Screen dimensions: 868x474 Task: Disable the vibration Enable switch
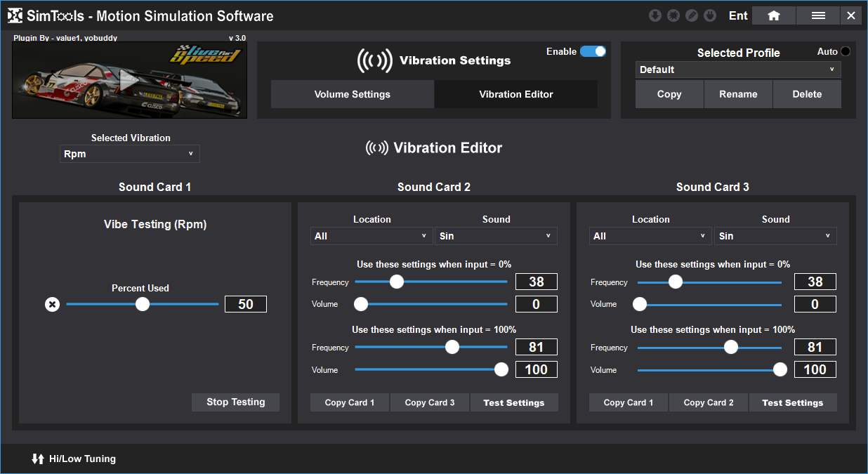(593, 51)
